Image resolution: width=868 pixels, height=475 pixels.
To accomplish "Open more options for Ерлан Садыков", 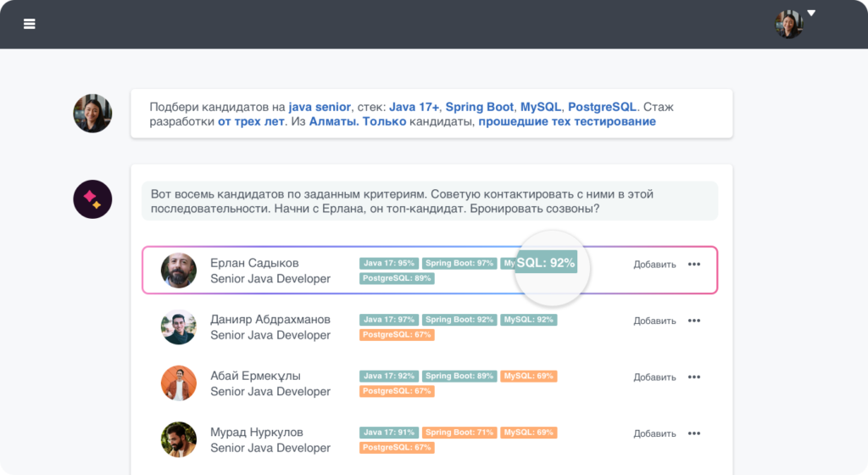I will pos(694,264).
